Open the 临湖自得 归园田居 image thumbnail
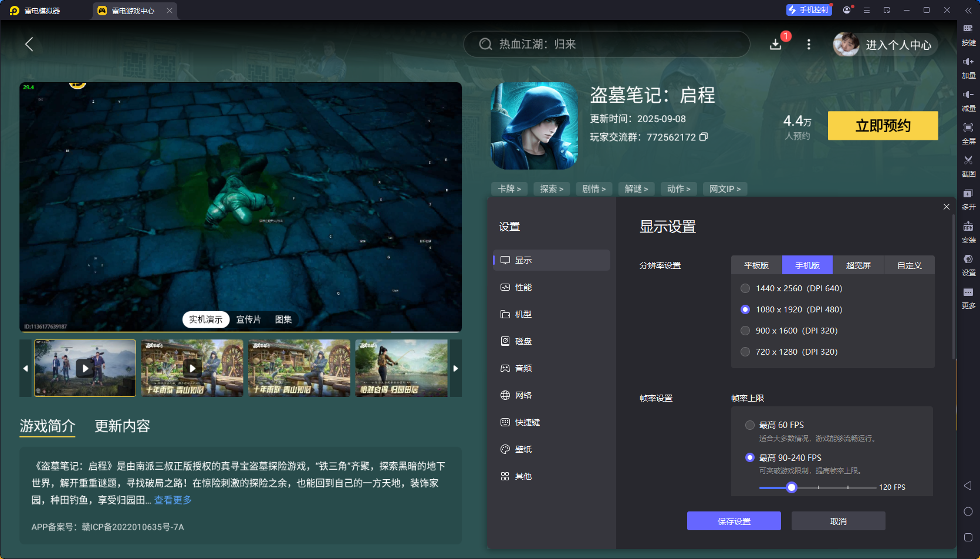 [401, 368]
